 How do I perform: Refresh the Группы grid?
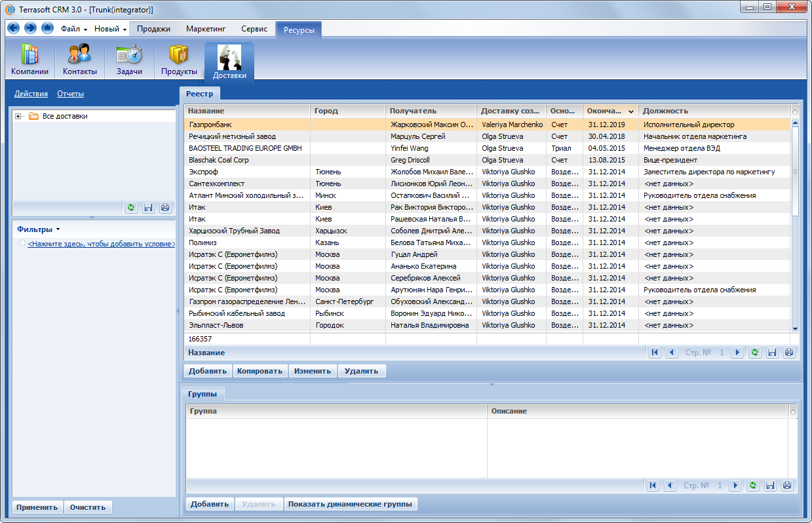pos(753,486)
